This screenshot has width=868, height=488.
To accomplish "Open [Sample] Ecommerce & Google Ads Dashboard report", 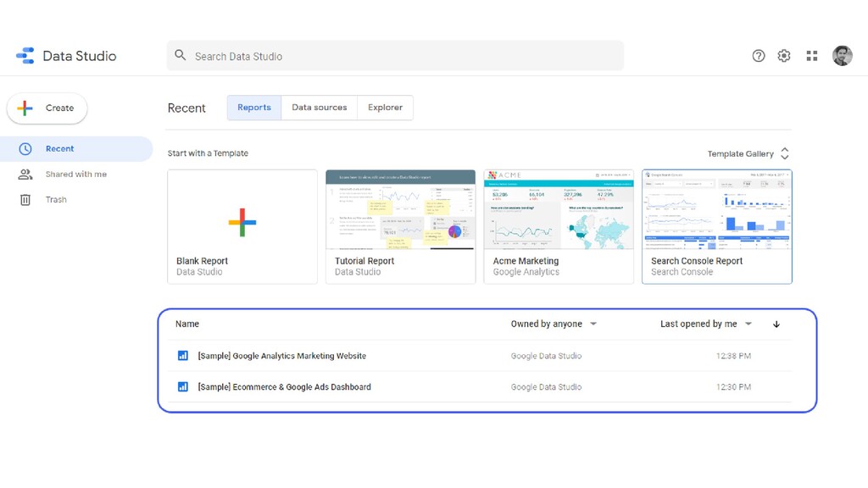I will [284, 386].
